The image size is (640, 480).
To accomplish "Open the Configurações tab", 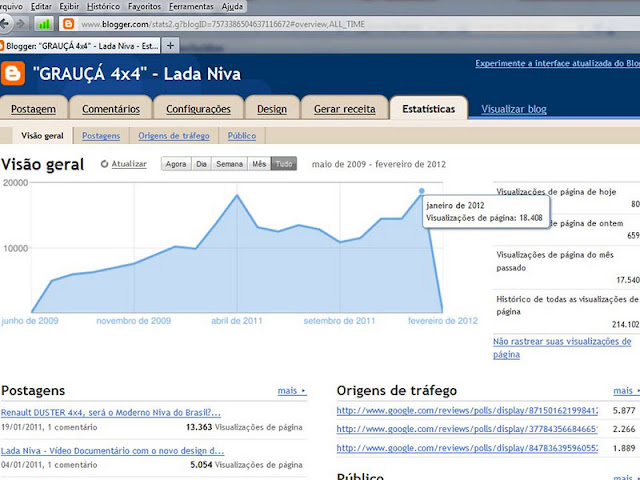I will pos(198,109).
